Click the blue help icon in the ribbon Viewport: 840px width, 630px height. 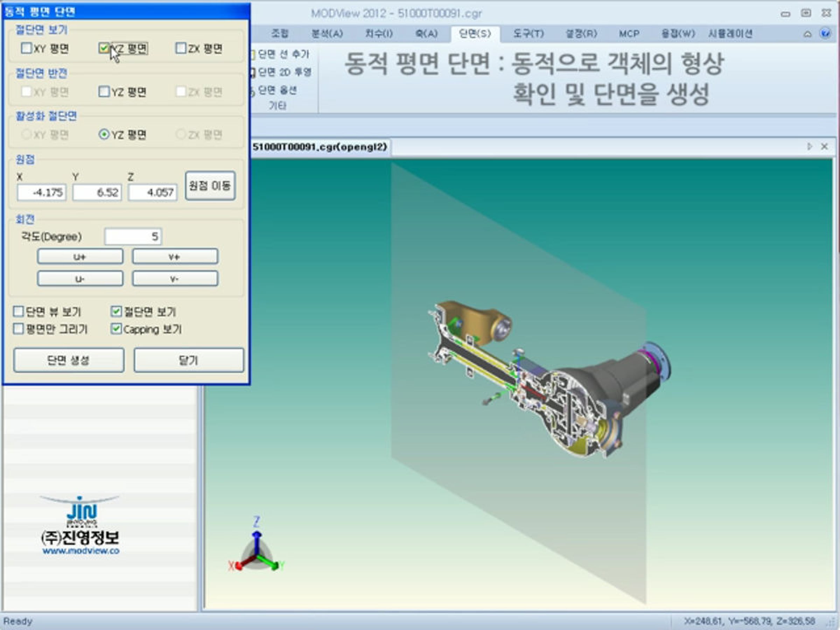[825, 34]
